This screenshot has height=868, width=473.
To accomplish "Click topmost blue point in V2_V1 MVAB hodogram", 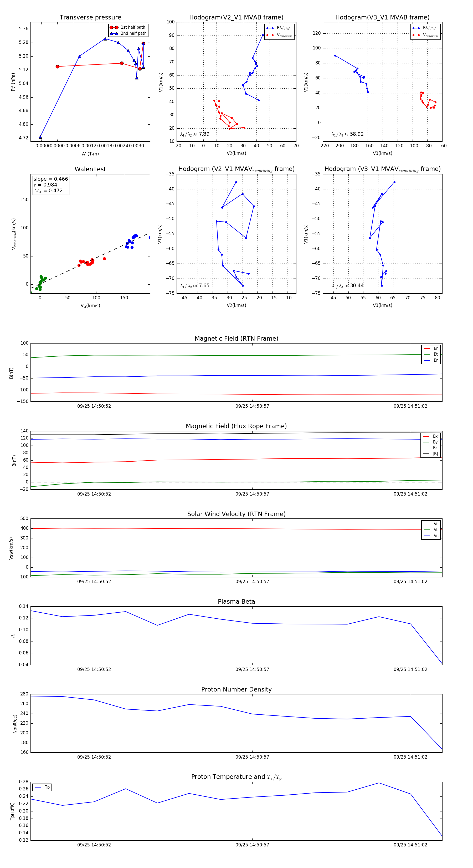I will [263, 35].
